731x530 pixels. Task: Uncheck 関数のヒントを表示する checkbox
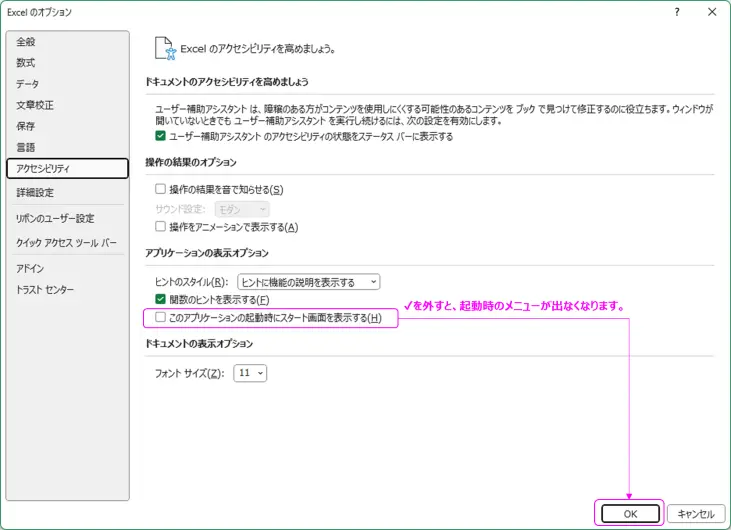[160, 299]
